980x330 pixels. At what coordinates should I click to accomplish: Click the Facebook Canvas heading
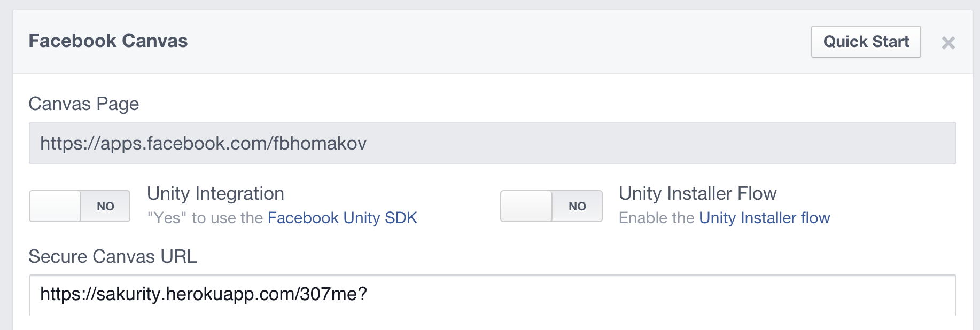click(x=108, y=41)
